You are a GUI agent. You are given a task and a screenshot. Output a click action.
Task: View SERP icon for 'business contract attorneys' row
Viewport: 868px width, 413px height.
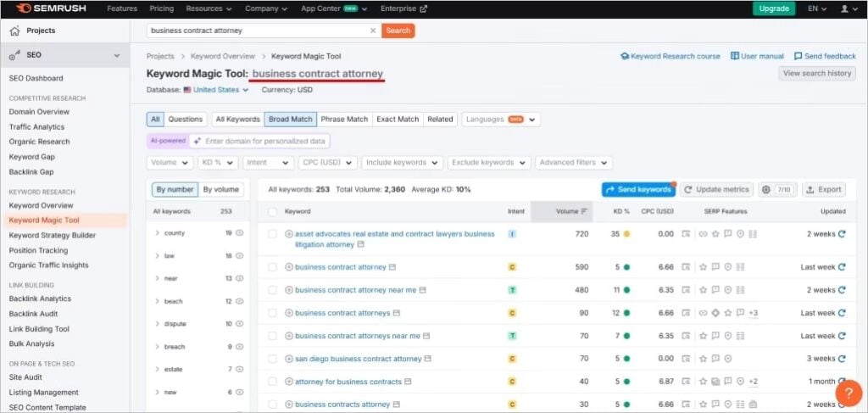pos(687,313)
